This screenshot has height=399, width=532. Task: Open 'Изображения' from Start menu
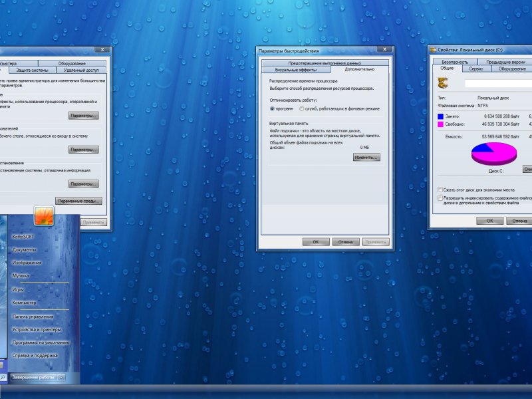point(27,263)
